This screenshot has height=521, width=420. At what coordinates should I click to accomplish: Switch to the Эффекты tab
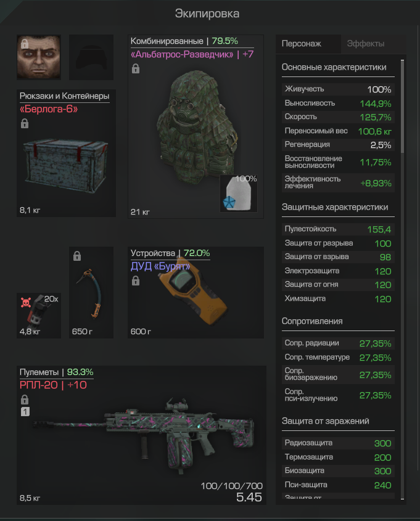coord(366,44)
